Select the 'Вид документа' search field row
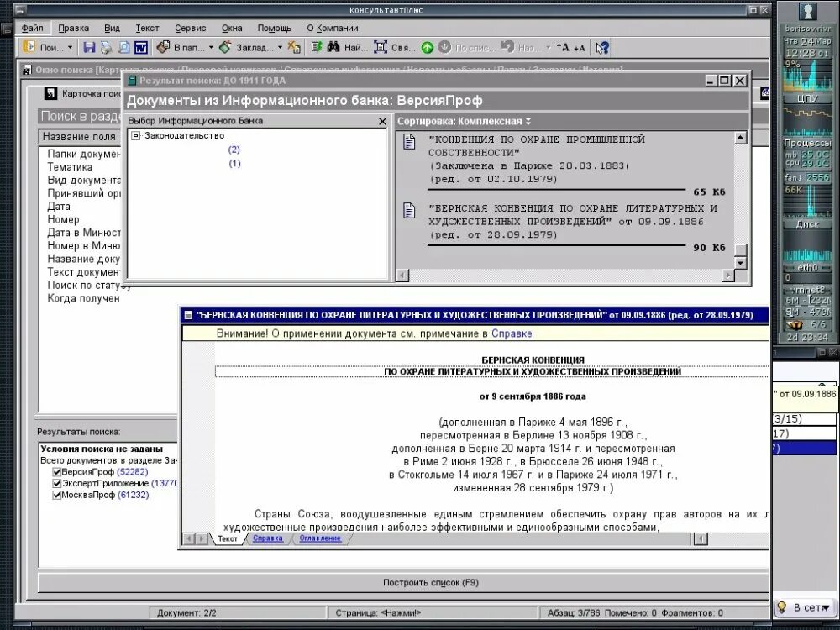 [x=84, y=180]
